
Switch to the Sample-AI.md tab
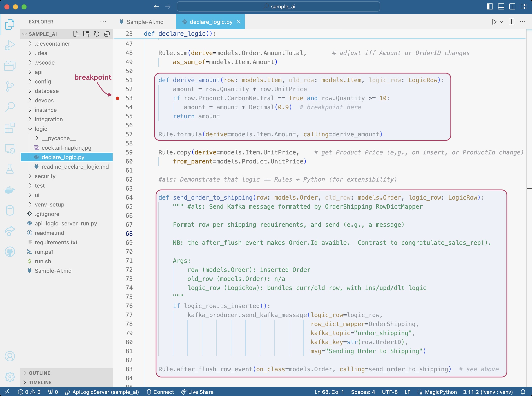(x=145, y=22)
